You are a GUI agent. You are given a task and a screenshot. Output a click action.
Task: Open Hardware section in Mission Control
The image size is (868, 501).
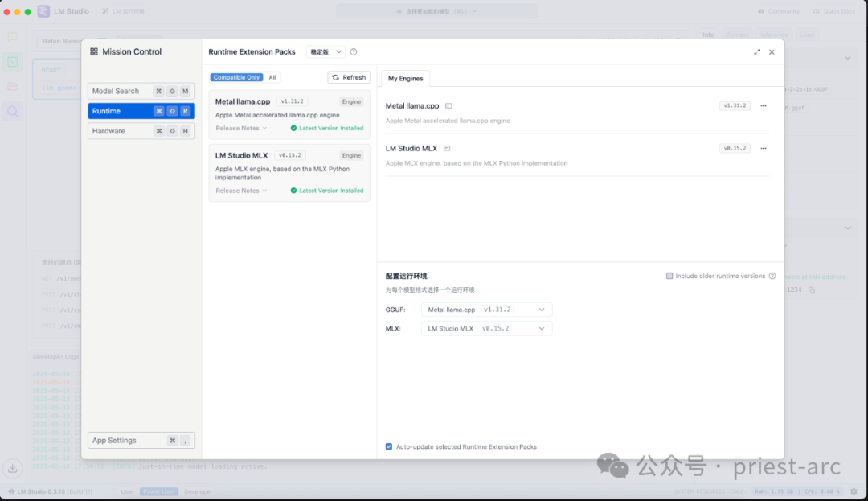(141, 131)
